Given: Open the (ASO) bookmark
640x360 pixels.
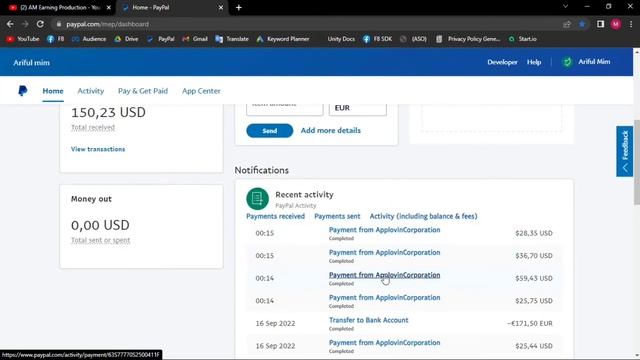Looking at the screenshot, I should [x=413, y=39].
